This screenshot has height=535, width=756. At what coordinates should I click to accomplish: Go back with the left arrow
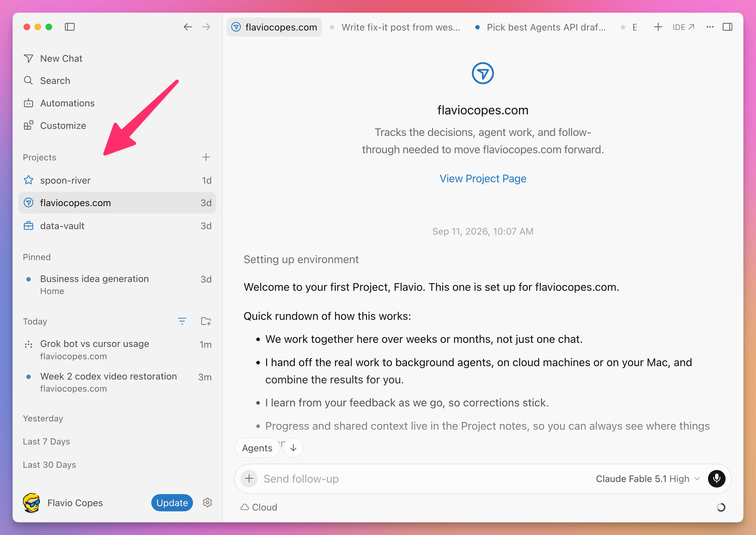pos(188,27)
